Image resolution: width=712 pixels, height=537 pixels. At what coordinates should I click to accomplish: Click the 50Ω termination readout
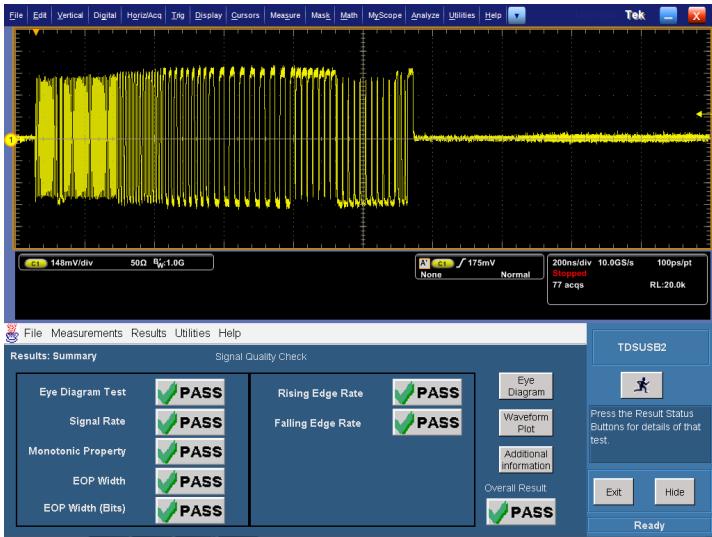(138, 263)
